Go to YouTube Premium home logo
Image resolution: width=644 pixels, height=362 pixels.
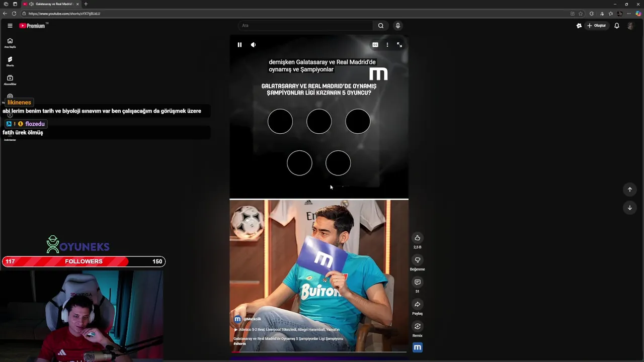pyautogui.click(x=33, y=26)
